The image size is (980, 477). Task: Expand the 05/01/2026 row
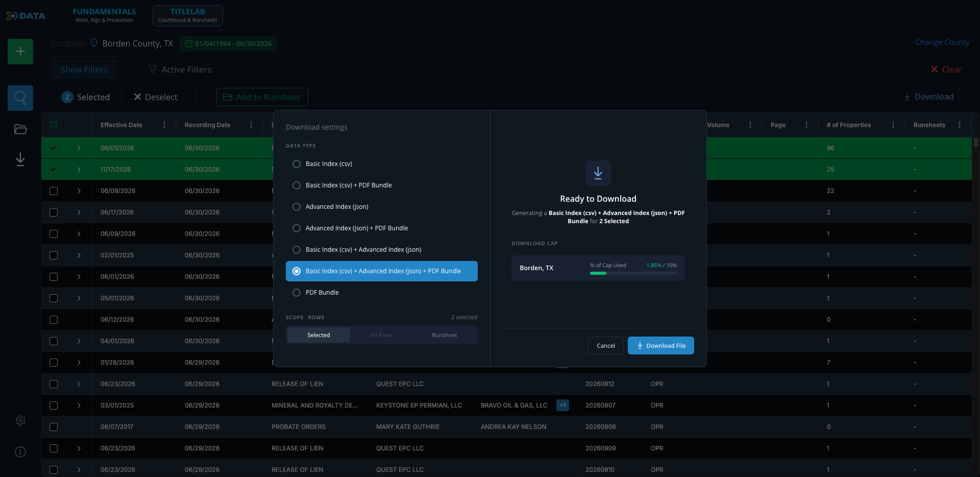coord(79,298)
